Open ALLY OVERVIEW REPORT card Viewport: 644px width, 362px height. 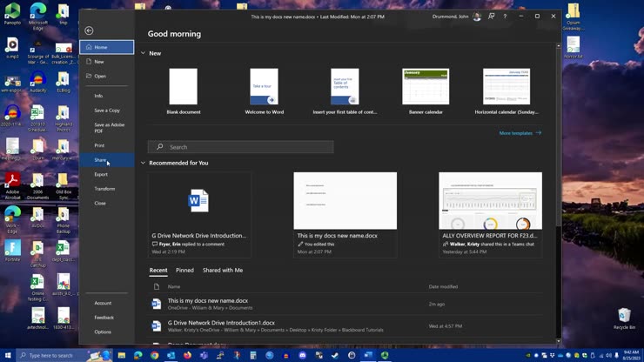click(490, 215)
